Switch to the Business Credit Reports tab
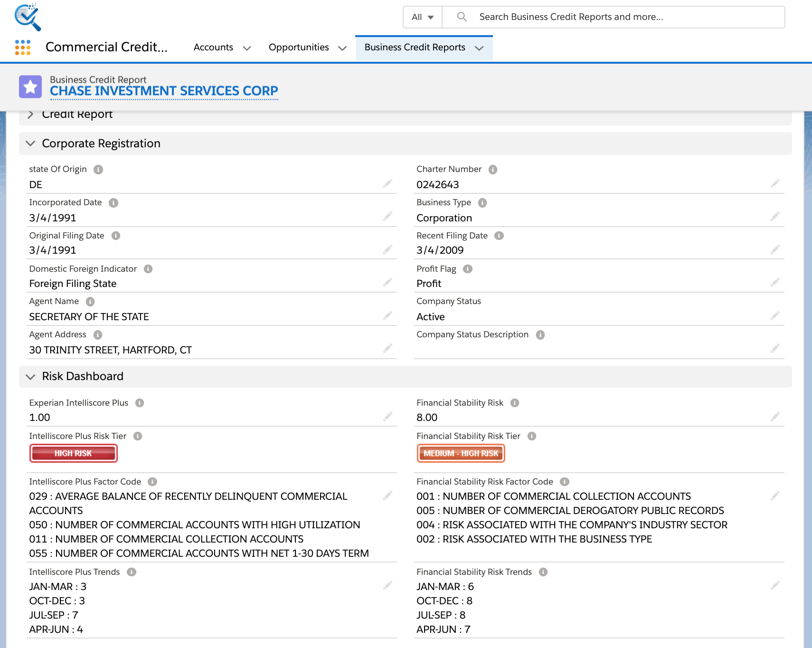This screenshot has width=812, height=648. point(415,48)
